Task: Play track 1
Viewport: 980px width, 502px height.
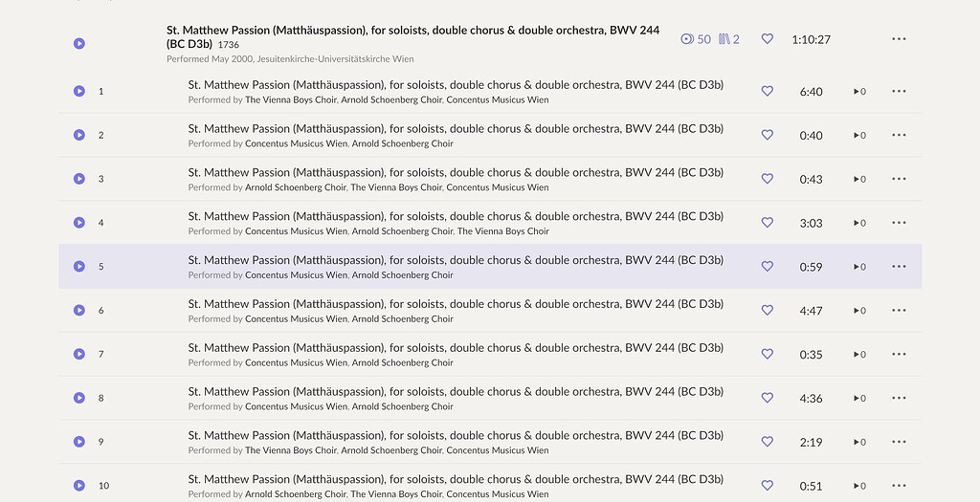Action: [x=79, y=91]
